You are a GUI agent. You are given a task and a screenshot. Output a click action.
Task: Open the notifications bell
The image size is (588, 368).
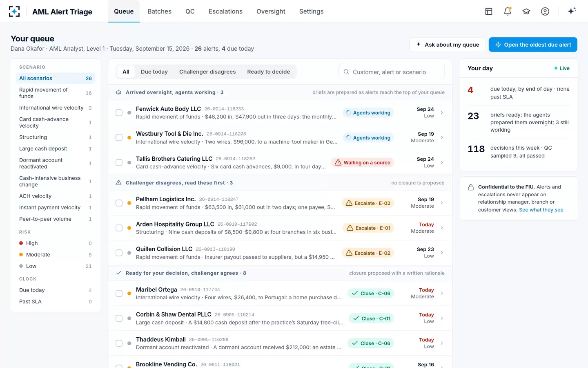508,11
